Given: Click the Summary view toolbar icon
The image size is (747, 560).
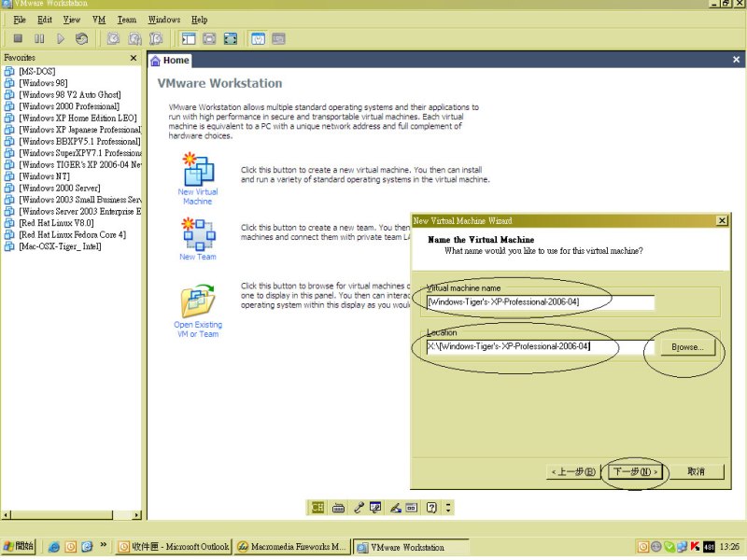Looking at the screenshot, I should [258, 38].
